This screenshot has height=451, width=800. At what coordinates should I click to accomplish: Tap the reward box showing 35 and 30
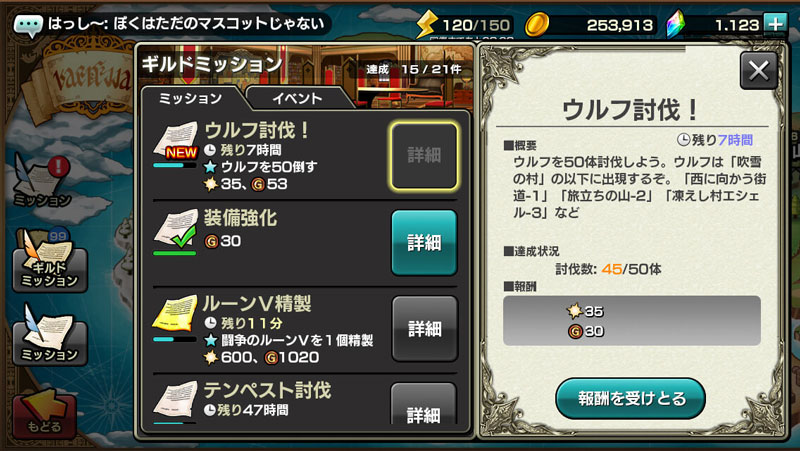[x=632, y=321]
